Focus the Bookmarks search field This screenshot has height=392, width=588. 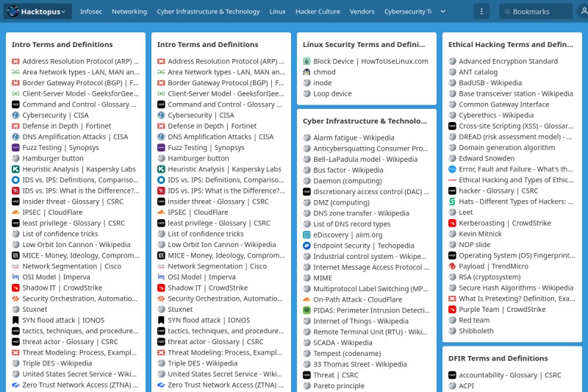pyautogui.click(x=536, y=12)
